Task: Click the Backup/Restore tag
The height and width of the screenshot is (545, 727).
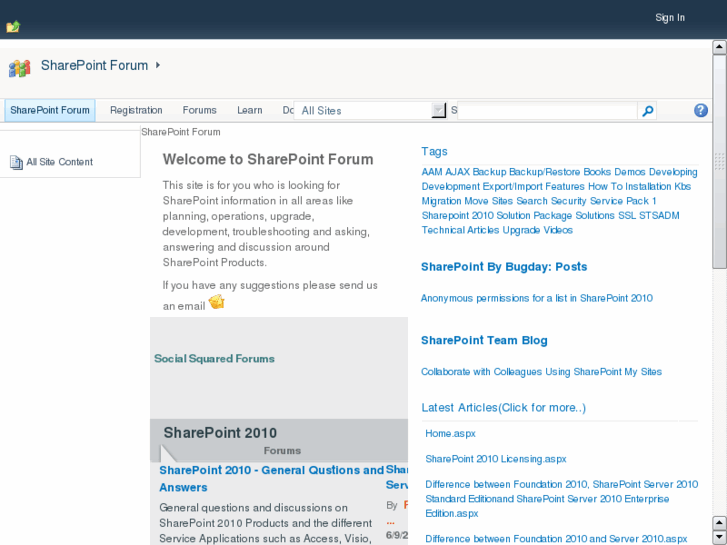Action: [544, 172]
